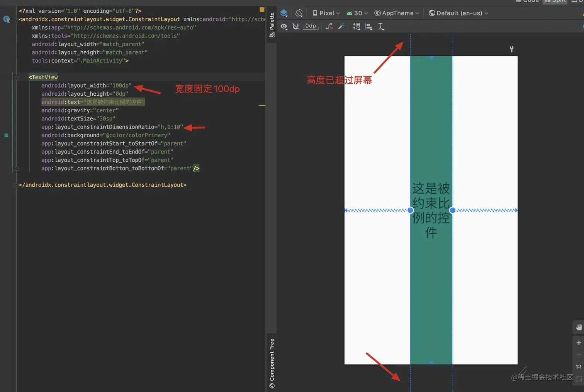Switch to the Split view mode
The width and height of the screenshot is (584, 392).
tap(555, 1)
